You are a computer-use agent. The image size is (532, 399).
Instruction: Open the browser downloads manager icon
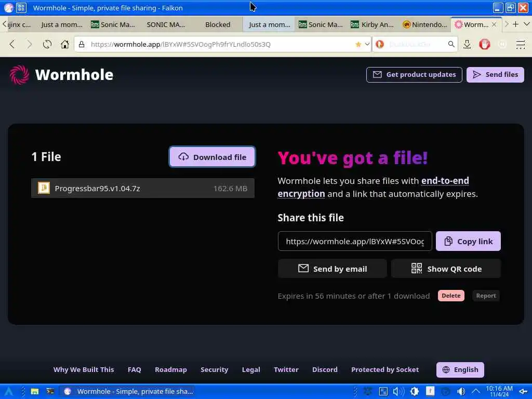click(x=467, y=44)
